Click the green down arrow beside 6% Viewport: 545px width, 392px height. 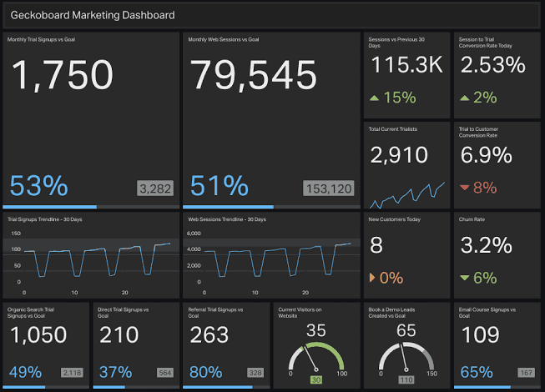tap(465, 278)
